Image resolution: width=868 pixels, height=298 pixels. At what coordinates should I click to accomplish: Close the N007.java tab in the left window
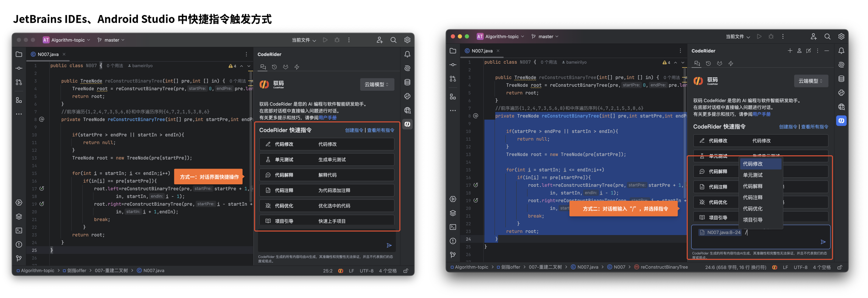coord(64,54)
